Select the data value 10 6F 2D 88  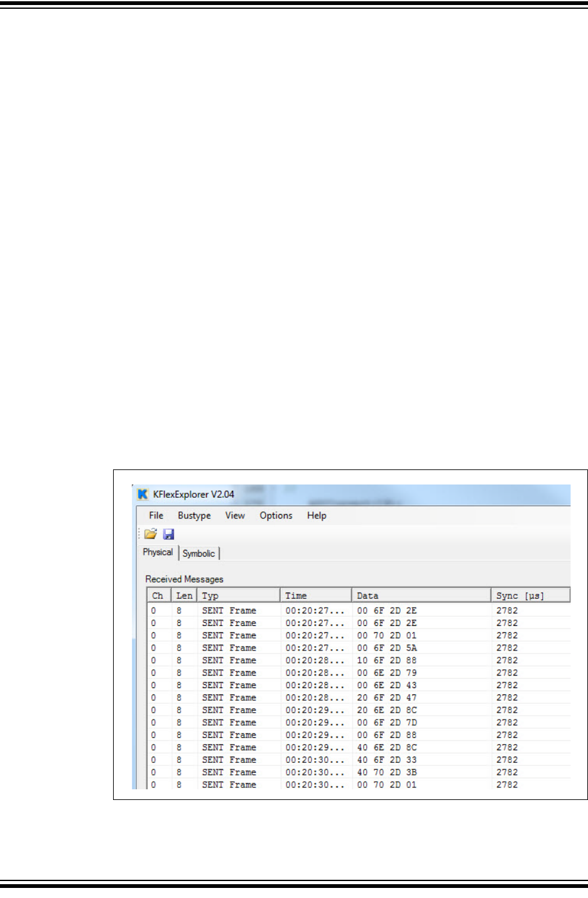[x=387, y=660]
